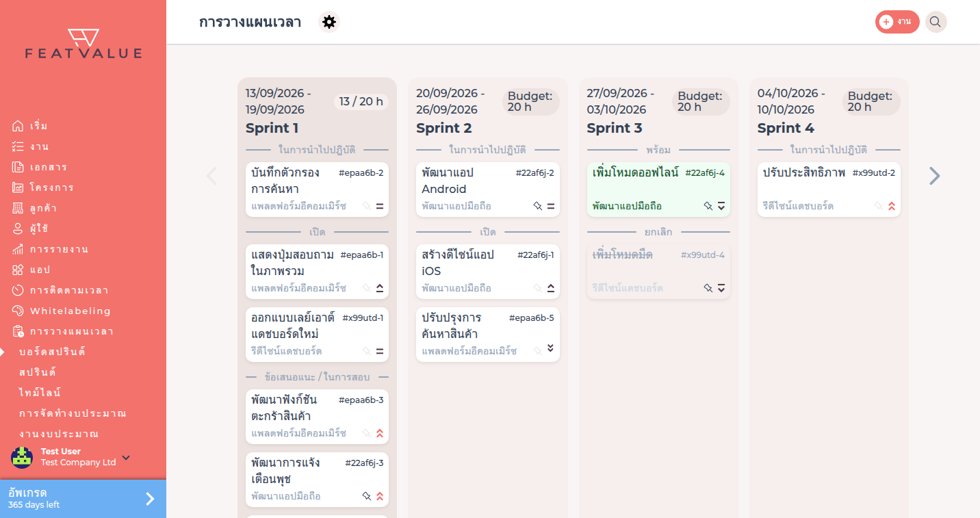Viewport: 980px width, 518px height.
Task: Open card บันทึกตัวกรองการค้นหา
Action: point(317,190)
